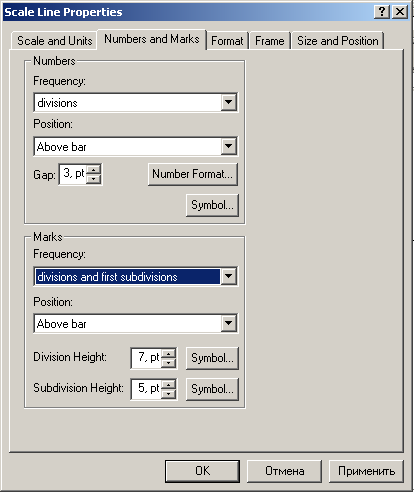This screenshot has width=414, height=492.
Task: Open the Number Format dialog
Action: (193, 174)
